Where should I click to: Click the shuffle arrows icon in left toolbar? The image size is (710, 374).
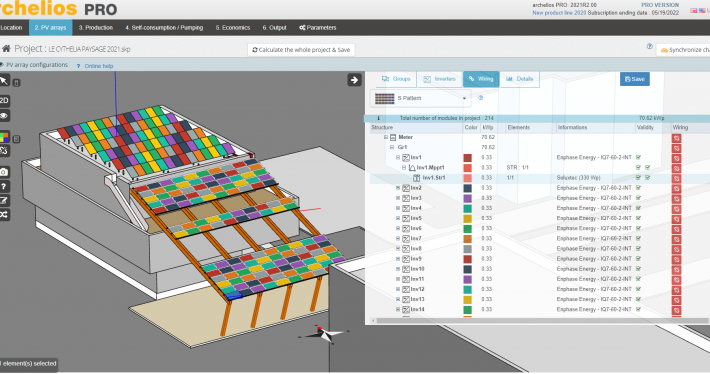pos(4,215)
